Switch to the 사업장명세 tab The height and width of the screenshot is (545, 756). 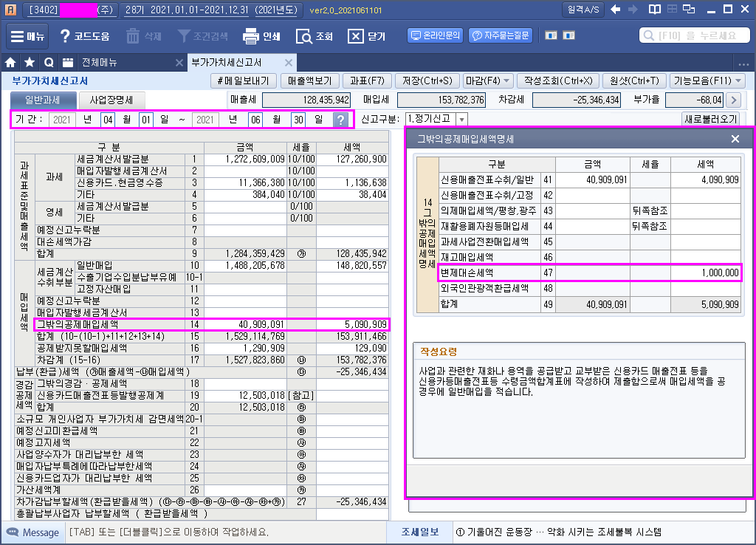tap(111, 100)
